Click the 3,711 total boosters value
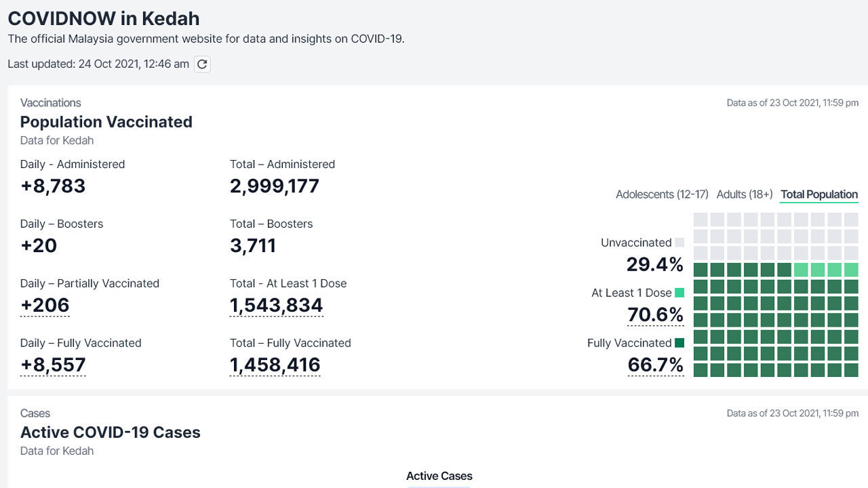Screen dimensions: 868x488 [253, 246]
